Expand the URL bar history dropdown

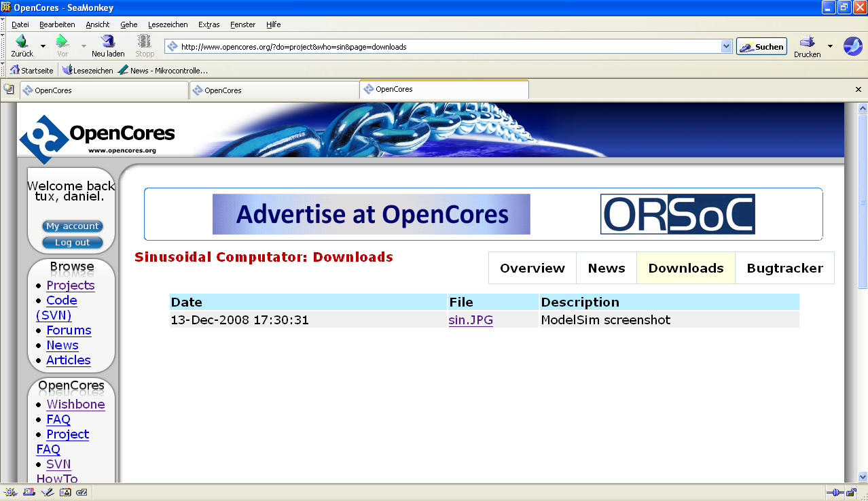(x=726, y=47)
